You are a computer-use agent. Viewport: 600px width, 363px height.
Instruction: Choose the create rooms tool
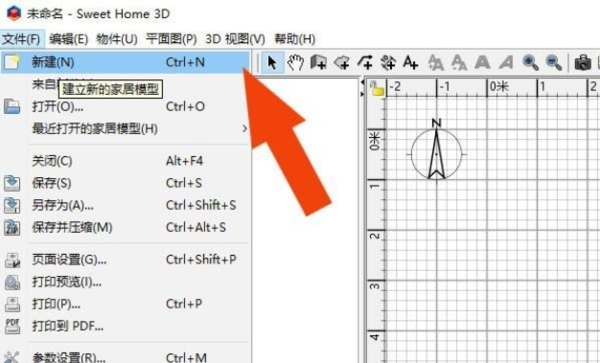click(342, 62)
